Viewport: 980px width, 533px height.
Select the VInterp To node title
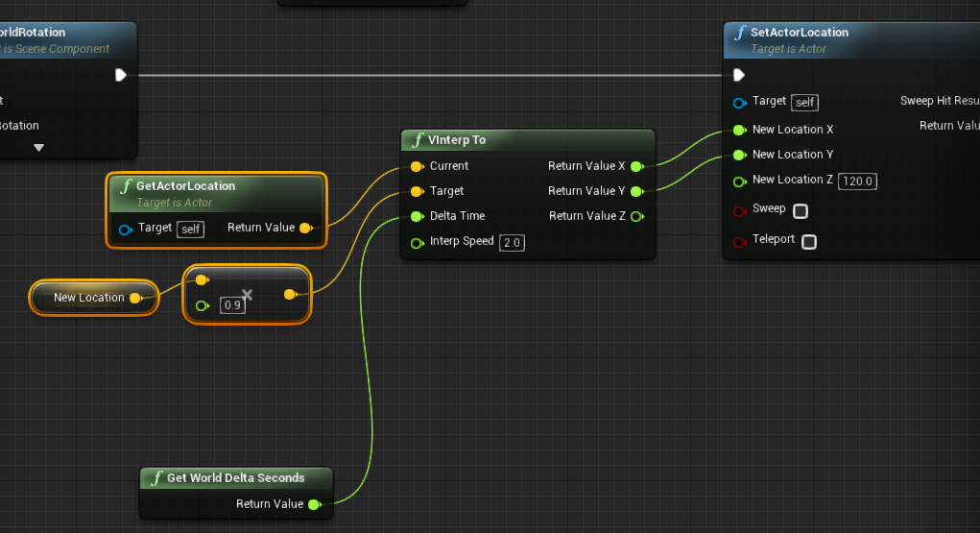(457, 140)
